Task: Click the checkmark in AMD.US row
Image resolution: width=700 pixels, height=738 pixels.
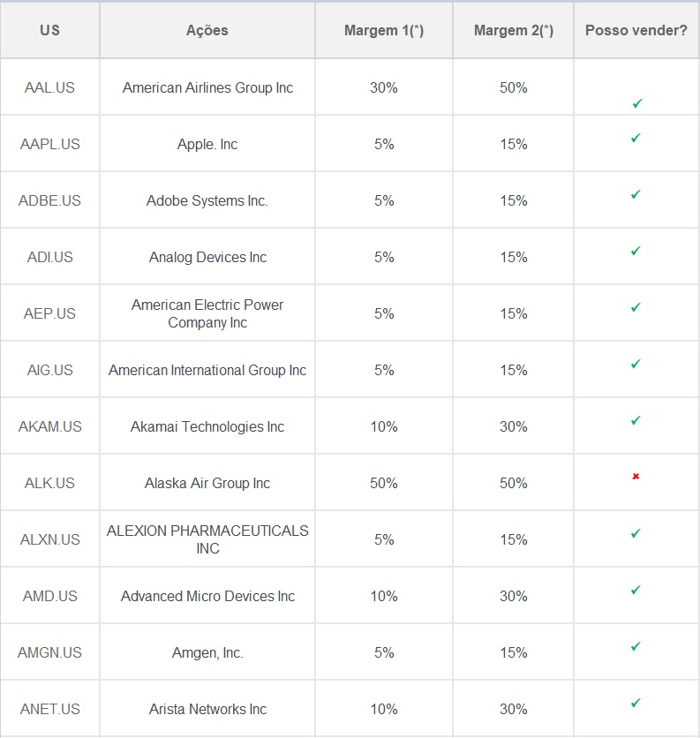Action: [x=636, y=591]
